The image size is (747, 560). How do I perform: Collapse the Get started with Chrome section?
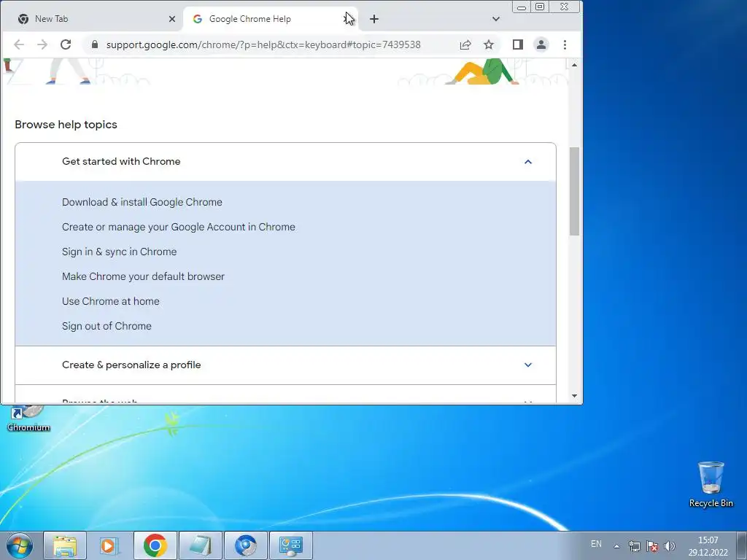coord(285,161)
